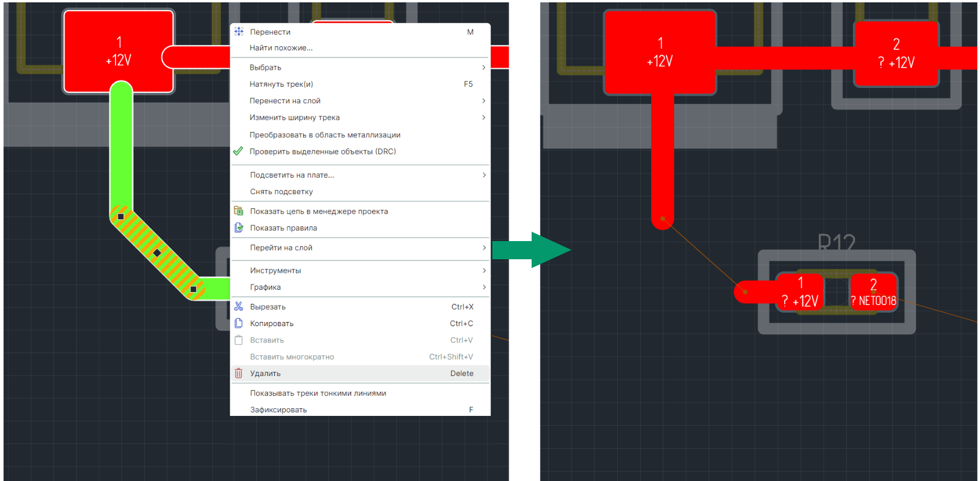
Task: Click the clipboard icon beside Вставить
Action: tap(239, 340)
